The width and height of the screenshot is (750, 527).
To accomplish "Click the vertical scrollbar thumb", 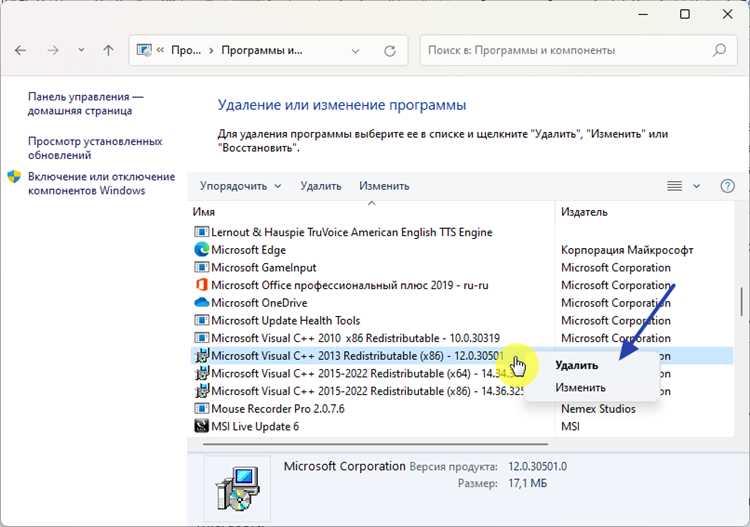I will 742,301.
